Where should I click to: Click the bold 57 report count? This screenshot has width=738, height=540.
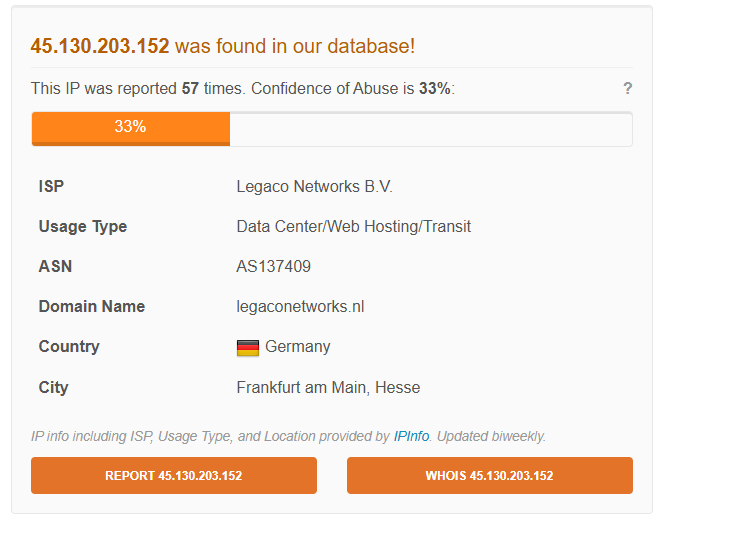click(190, 89)
